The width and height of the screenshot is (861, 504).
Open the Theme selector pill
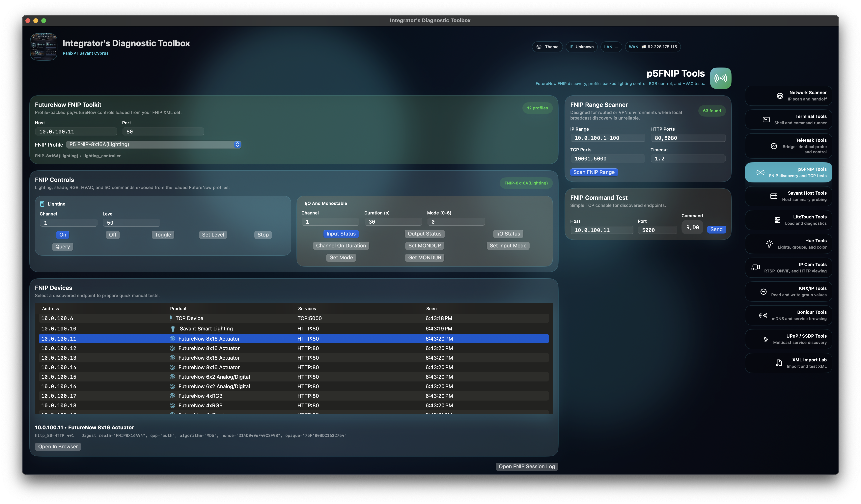coord(547,47)
